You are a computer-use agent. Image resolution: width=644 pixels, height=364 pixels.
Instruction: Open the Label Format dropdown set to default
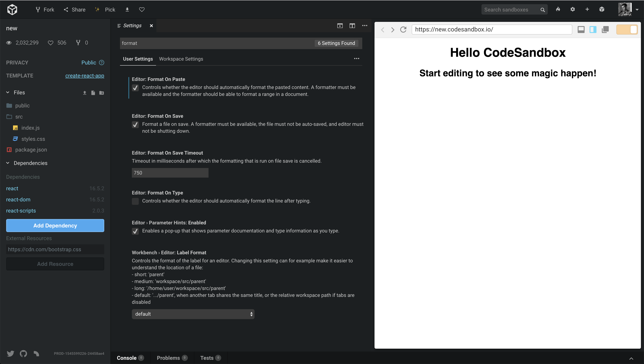(x=193, y=314)
